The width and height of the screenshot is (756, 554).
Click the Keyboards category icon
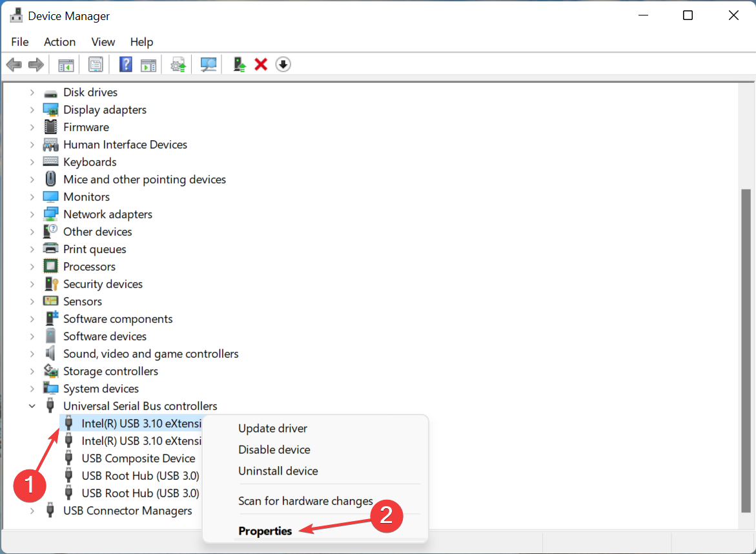[50, 161]
